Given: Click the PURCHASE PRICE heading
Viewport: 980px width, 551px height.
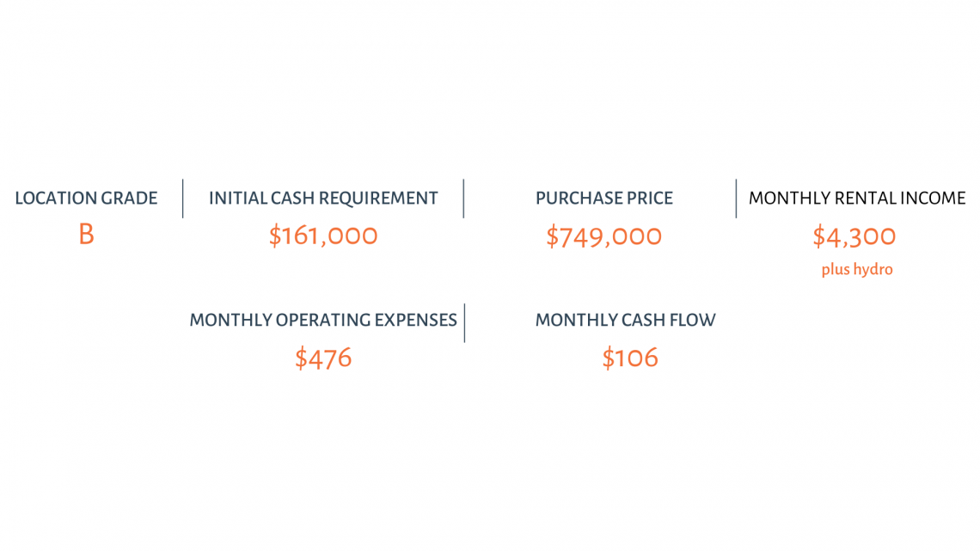Looking at the screenshot, I should pyautogui.click(x=603, y=198).
